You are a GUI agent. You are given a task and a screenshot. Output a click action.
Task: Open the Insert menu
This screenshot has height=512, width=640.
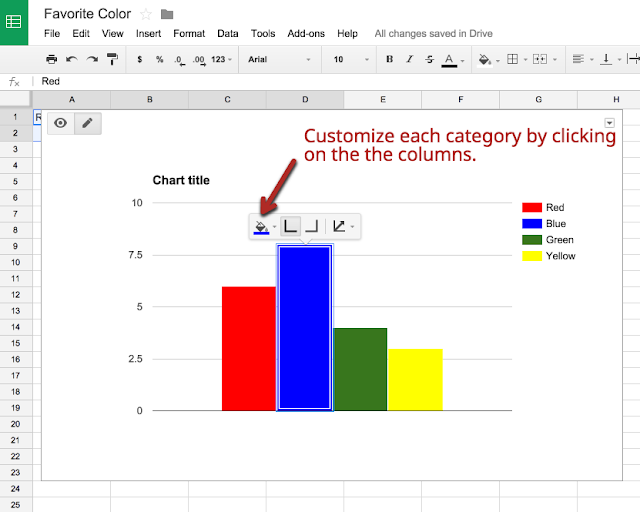(x=148, y=33)
